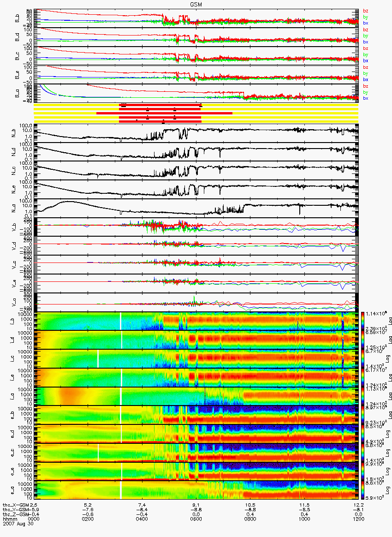Click the color bar beside the i_c spectrogram
This screenshot has width=392, height=537.
(363, 358)
